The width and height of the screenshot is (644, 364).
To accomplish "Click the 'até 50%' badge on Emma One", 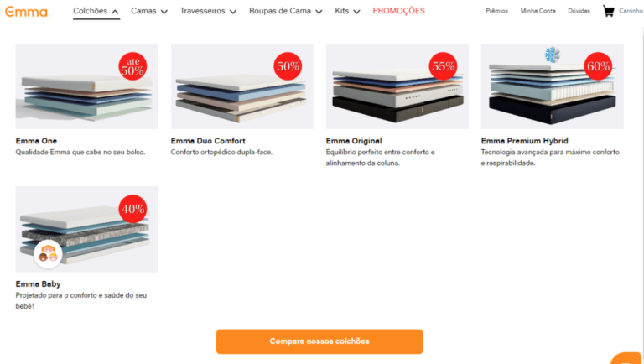I will tap(132, 66).
